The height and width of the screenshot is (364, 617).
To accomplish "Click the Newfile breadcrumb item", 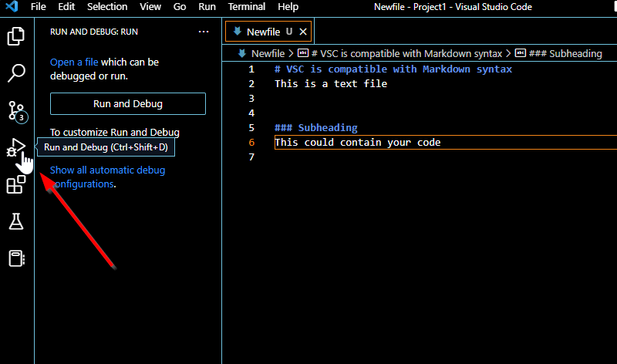I will pos(268,53).
